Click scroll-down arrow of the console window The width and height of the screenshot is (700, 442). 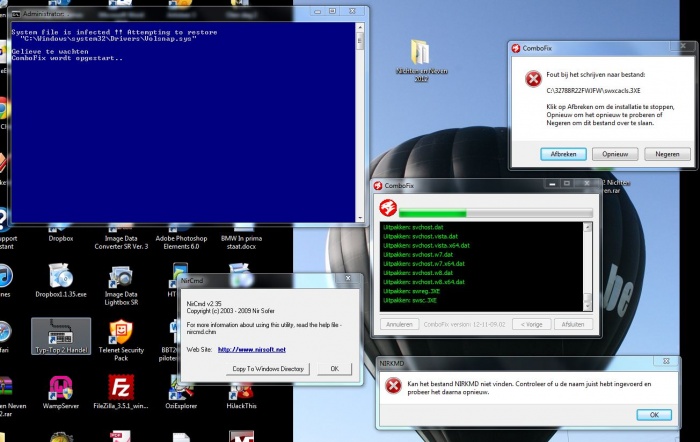click(360, 218)
